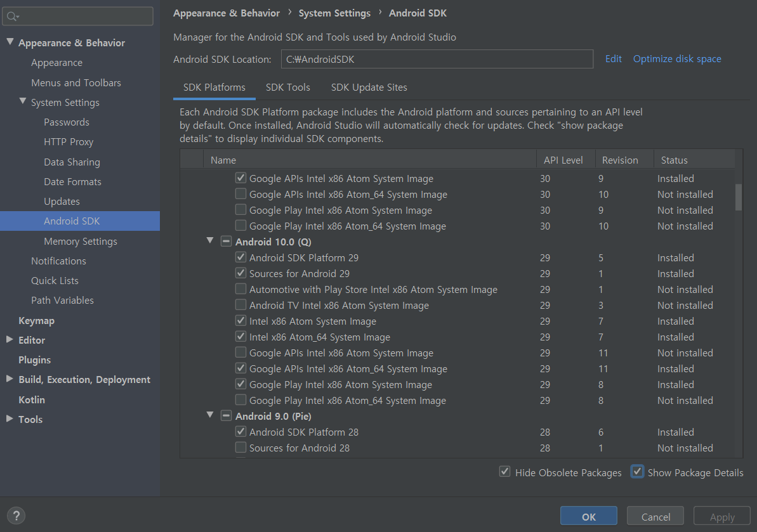Click the settings search input field
Image resolution: width=757 pixels, height=532 pixels.
pyautogui.click(x=77, y=16)
